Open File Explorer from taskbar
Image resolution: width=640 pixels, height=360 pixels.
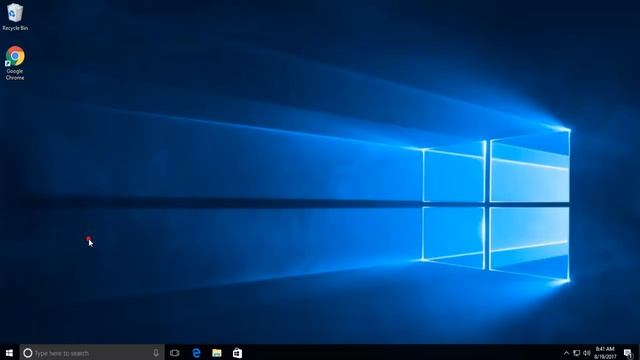click(x=217, y=353)
